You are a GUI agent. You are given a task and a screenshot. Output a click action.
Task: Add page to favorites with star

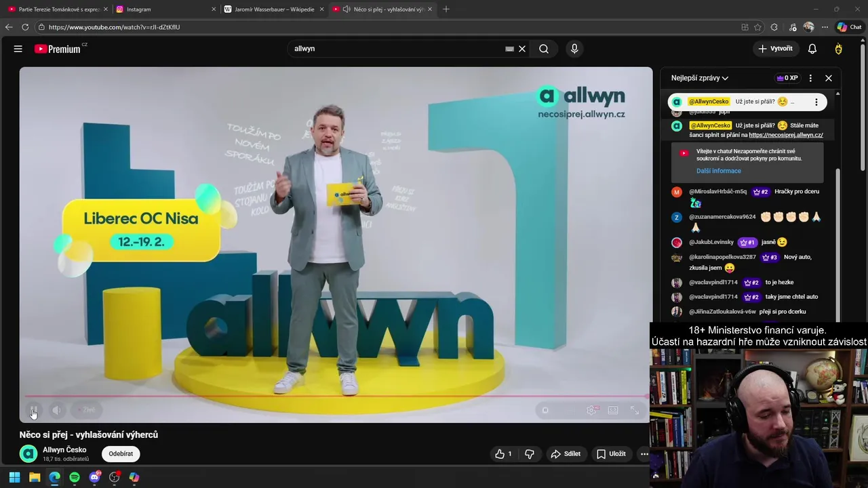pyautogui.click(x=757, y=27)
